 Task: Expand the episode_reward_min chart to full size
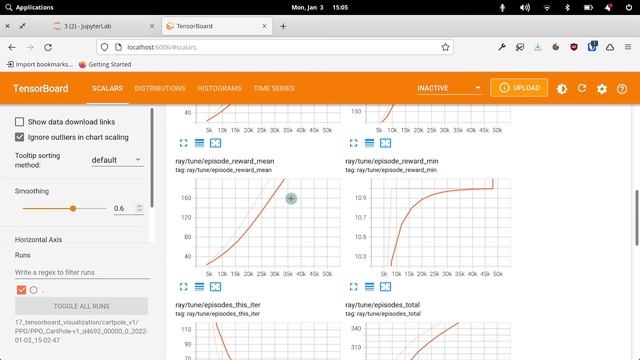[353, 287]
